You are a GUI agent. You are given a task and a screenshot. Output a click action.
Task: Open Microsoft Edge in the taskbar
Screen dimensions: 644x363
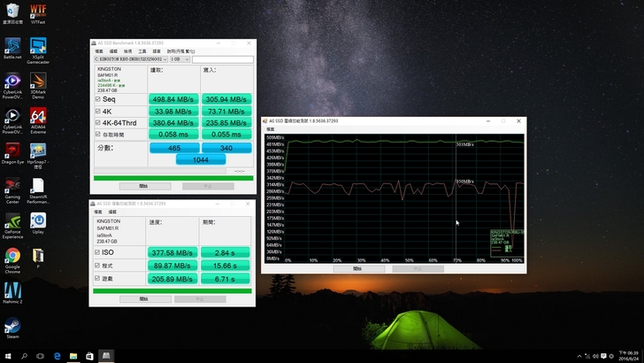pos(57,356)
